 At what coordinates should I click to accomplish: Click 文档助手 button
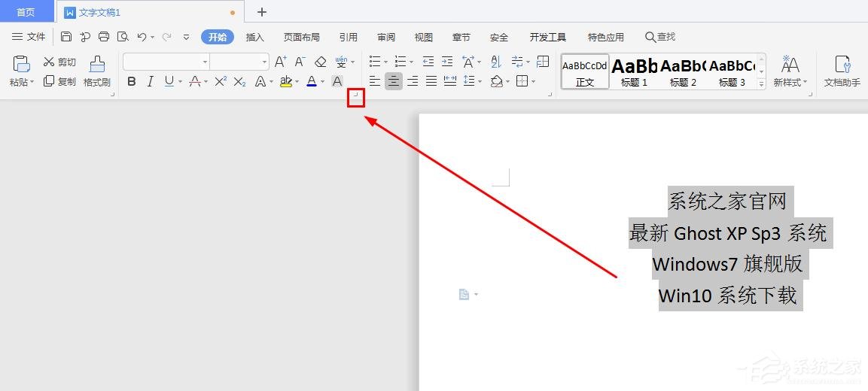842,71
